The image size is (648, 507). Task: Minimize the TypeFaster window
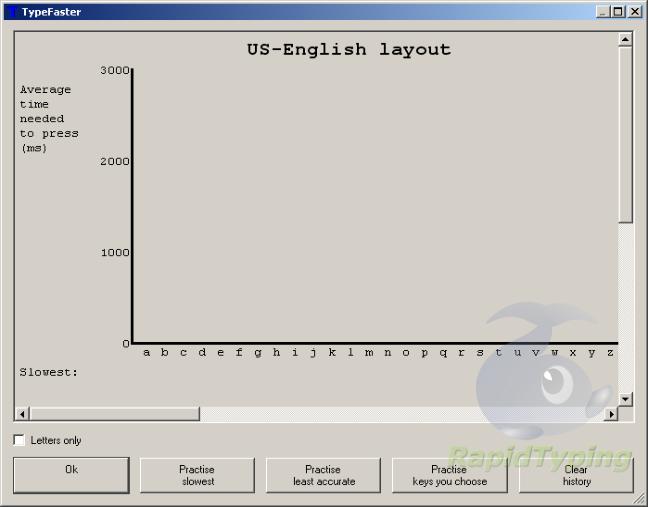pyautogui.click(x=603, y=12)
